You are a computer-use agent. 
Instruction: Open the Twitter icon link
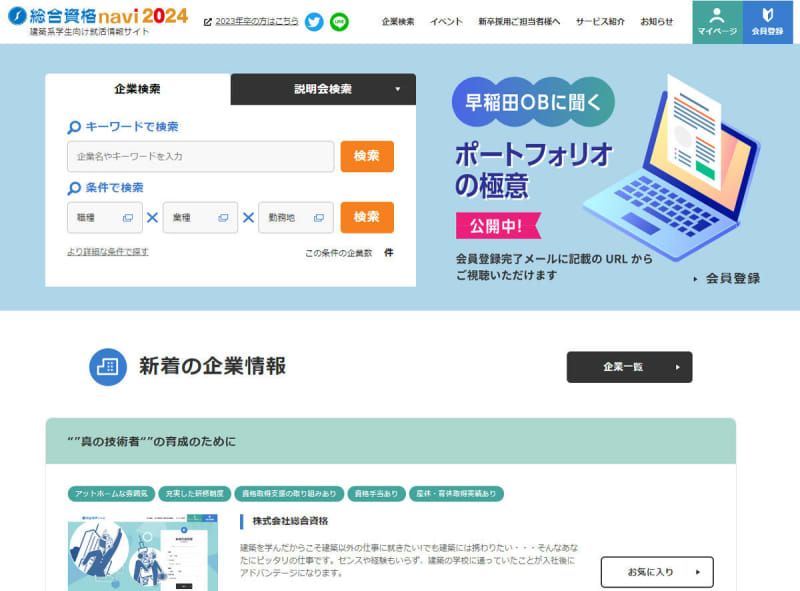coord(314,21)
